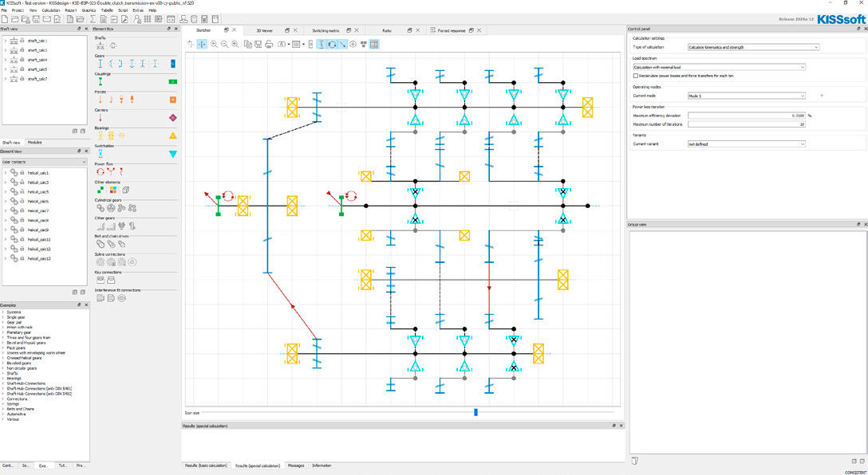The height and width of the screenshot is (475, 868).
Task: Open the Gear contacts dropdown in Element View
Action: pos(45,162)
